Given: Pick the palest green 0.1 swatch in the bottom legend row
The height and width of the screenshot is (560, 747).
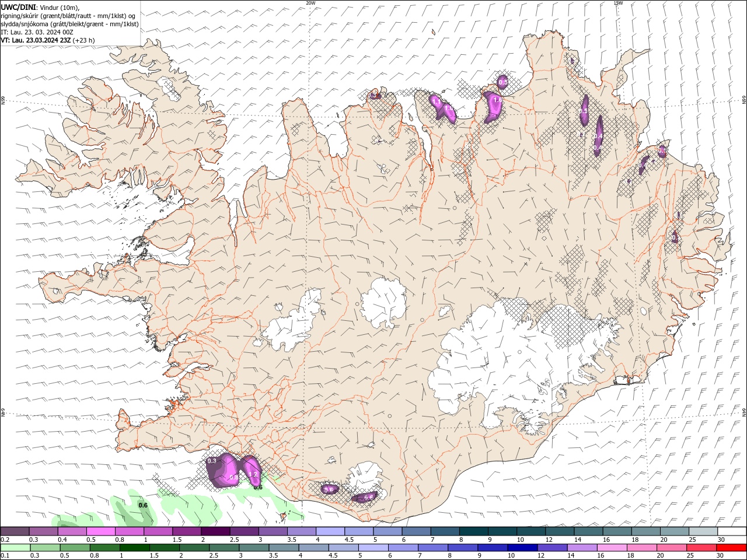Looking at the screenshot, I should (x=16, y=548).
